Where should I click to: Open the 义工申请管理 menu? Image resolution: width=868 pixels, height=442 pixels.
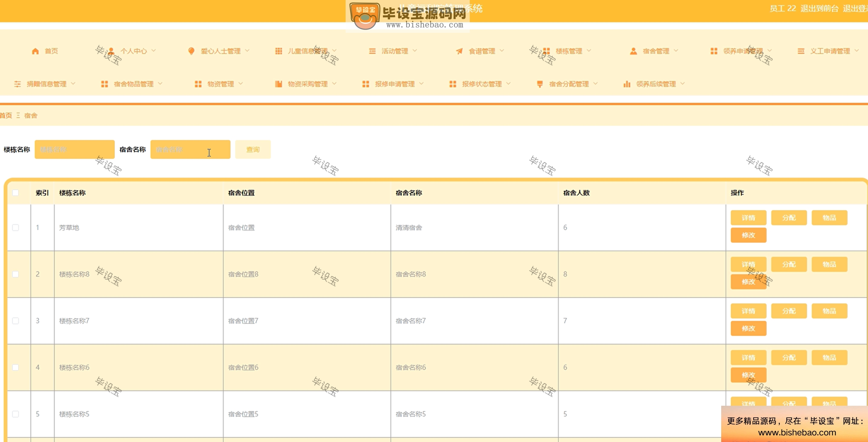click(x=830, y=51)
